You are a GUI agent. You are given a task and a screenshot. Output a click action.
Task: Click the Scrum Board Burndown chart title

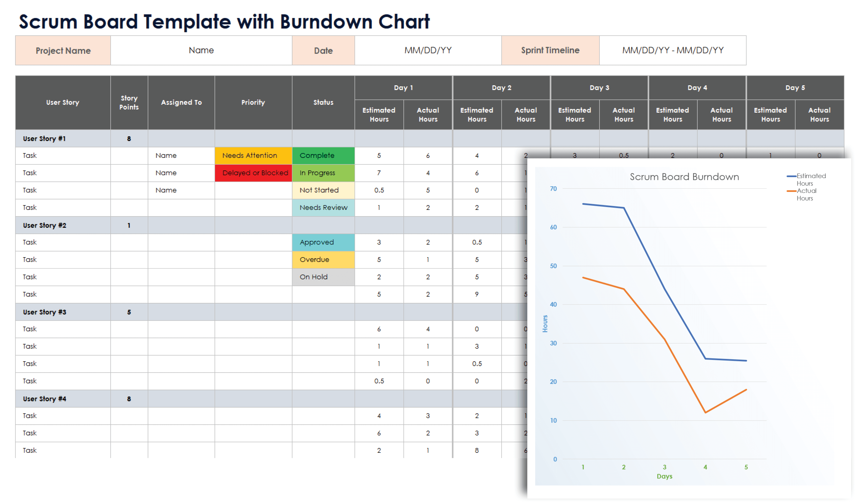click(x=684, y=177)
